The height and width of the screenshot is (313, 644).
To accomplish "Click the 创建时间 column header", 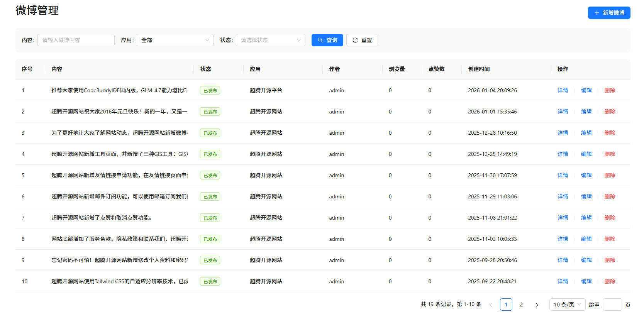I will (x=479, y=69).
